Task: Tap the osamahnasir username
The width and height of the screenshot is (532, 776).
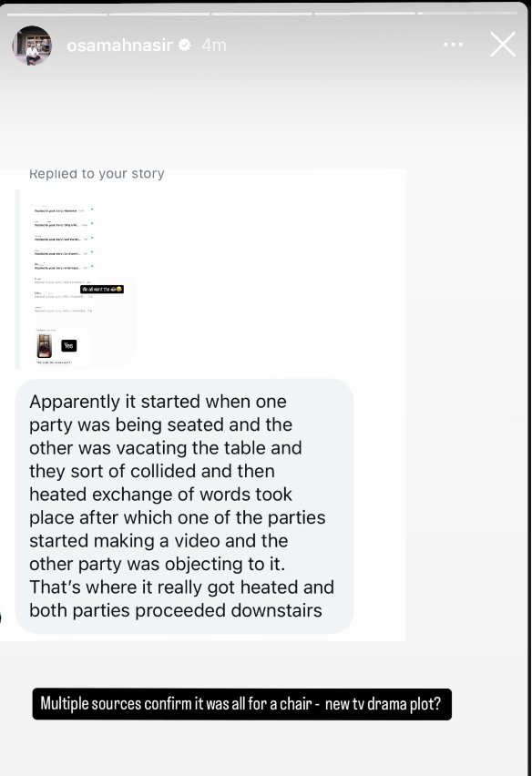Action: pos(119,45)
